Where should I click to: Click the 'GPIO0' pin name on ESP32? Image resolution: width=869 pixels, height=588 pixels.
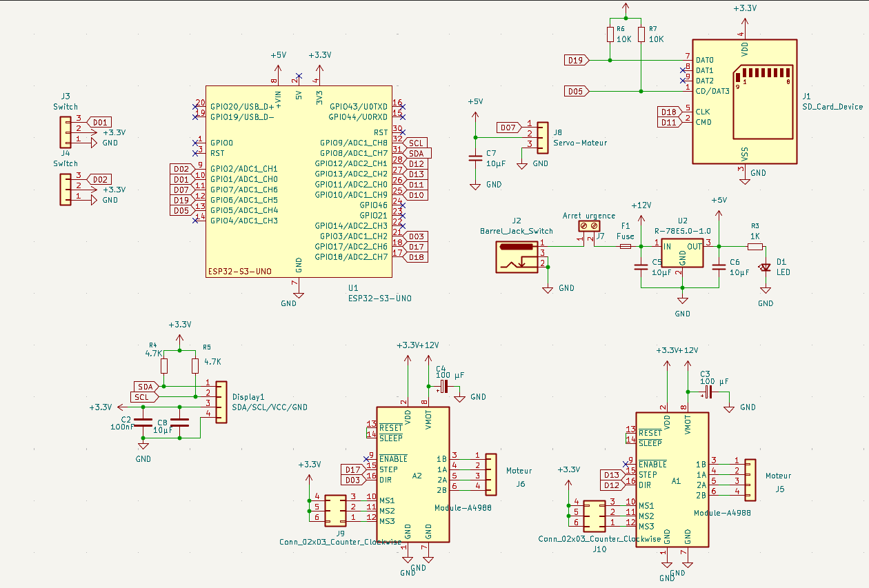[x=221, y=143]
